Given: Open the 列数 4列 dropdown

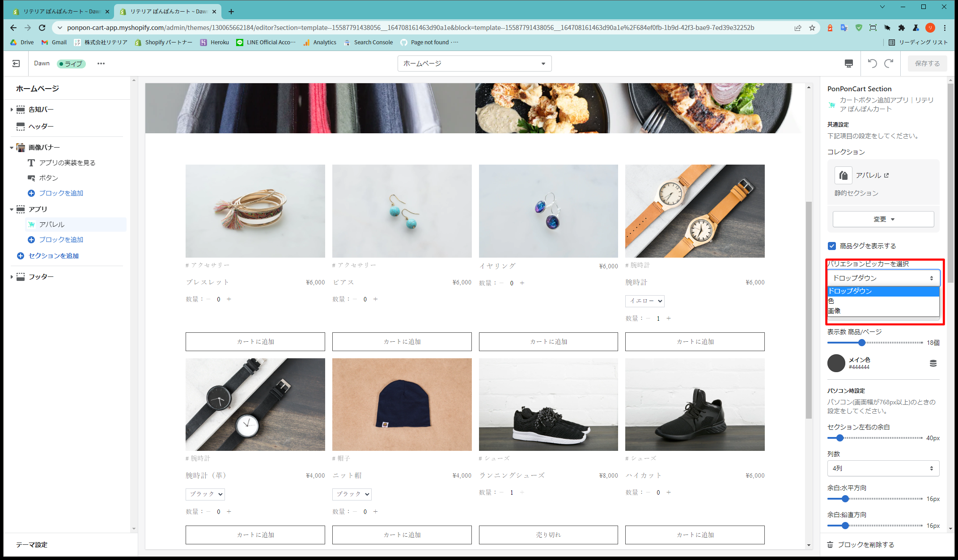Looking at the screenshot, I should tap(883, 468).
